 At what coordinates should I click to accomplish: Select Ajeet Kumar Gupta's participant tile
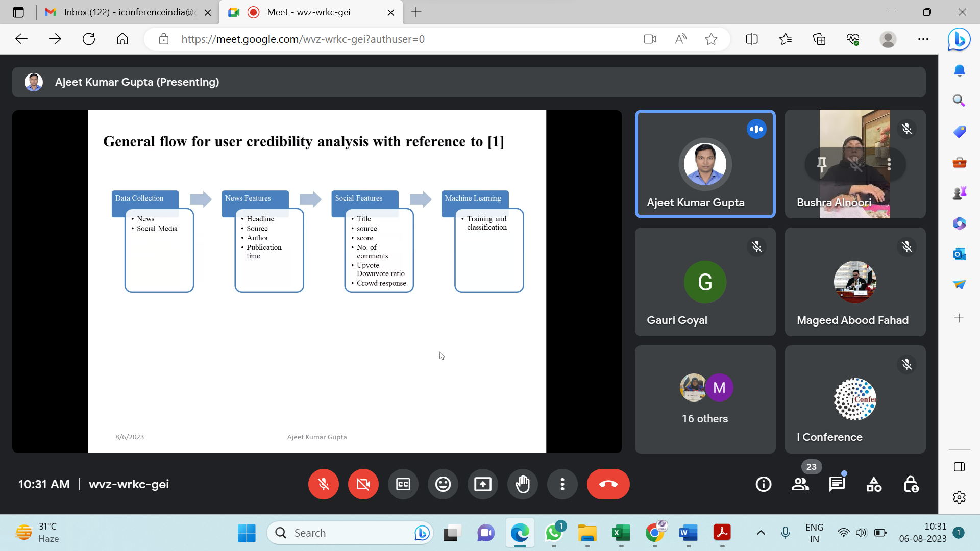point(705,164)
